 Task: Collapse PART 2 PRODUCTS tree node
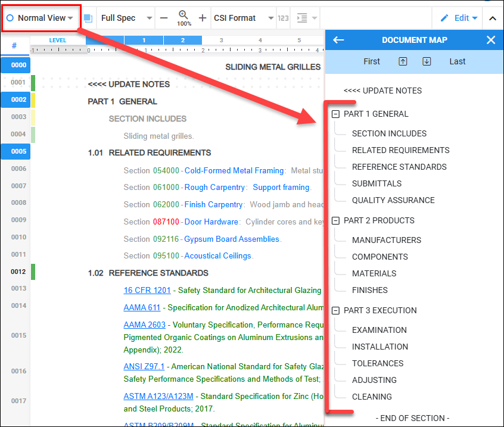click(335, 221)
